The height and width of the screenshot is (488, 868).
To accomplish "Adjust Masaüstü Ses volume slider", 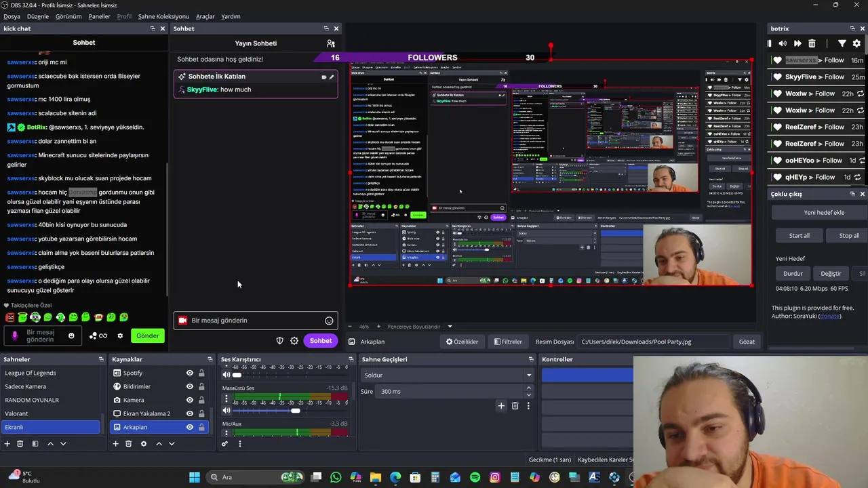I will click(x=296, y=411).
